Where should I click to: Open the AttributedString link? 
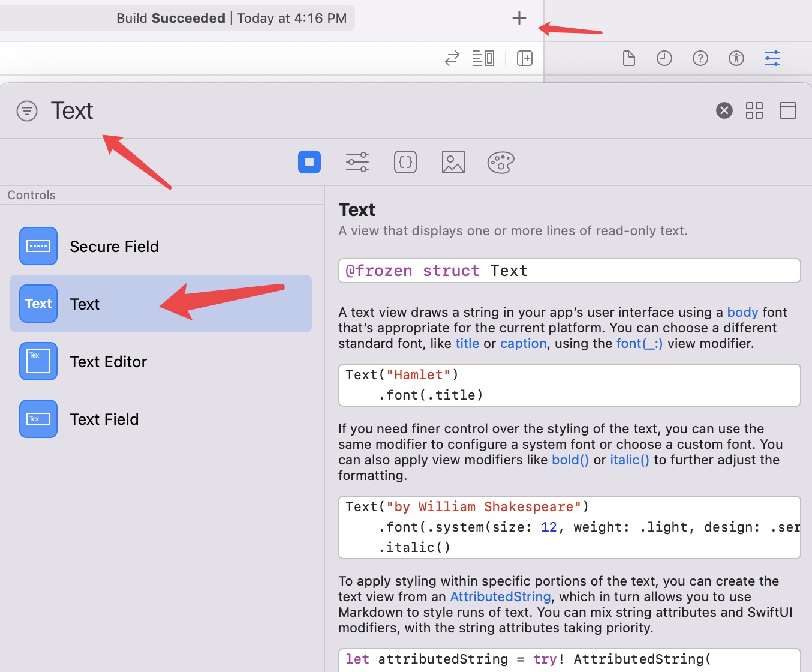click(x=500, y=596)
